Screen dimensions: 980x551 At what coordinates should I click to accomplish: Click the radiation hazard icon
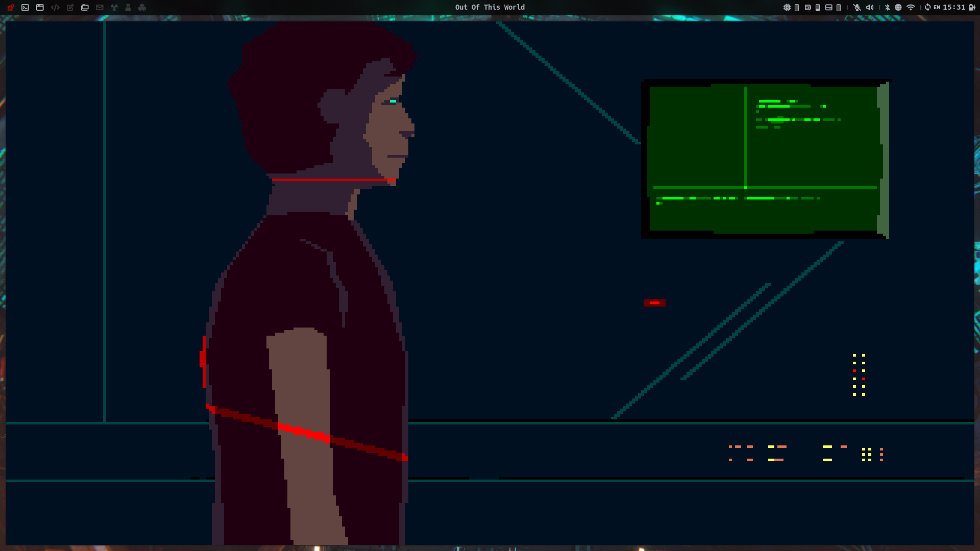pyautogui.click(x=114, y=7)
